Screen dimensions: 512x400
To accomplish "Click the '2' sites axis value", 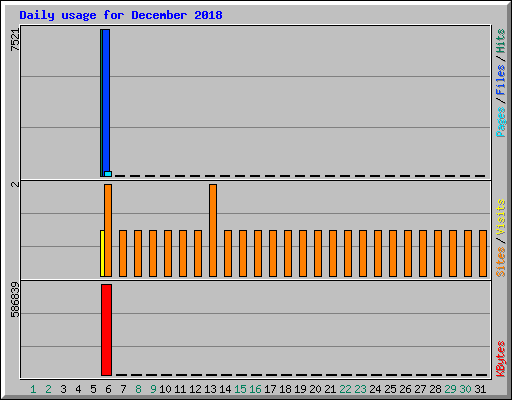I will click(15, 184).
